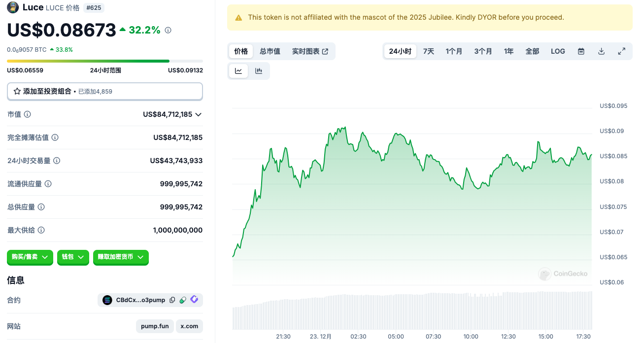Click the info icon next to 市值
644x343 pixels.
pos(28,114)
